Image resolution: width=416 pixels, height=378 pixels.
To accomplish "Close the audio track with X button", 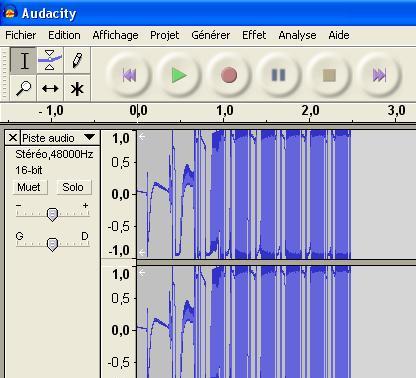I will click(x=13, y=138).
